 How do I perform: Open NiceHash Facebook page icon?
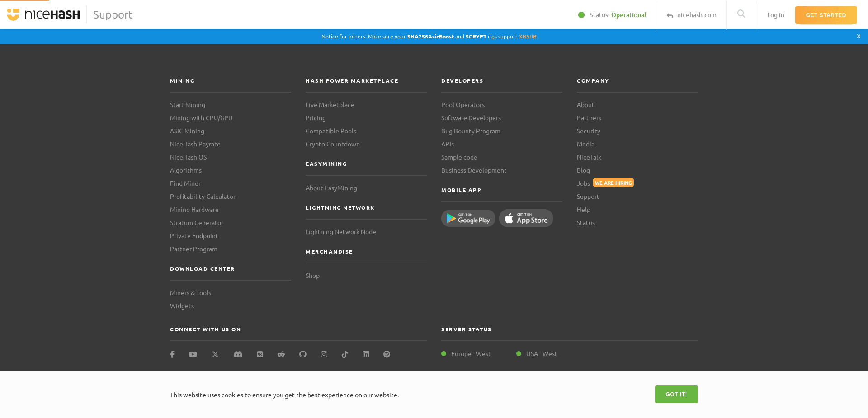172,354
